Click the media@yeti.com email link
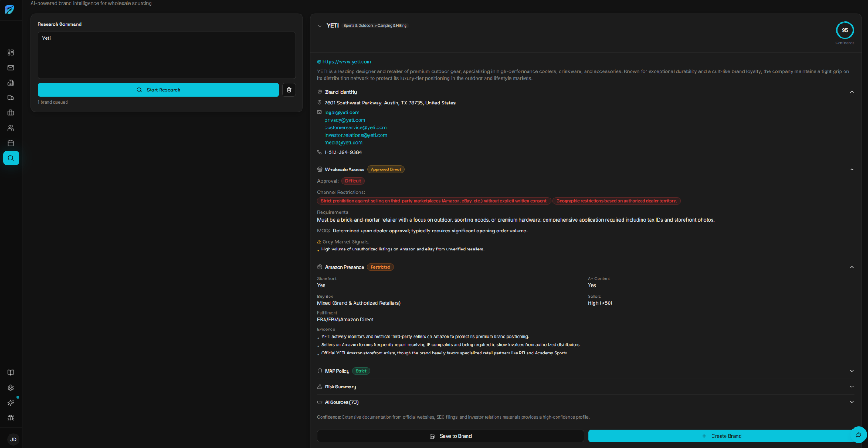The width and height of the screenshot is (868, 448). tap(344, 143)
